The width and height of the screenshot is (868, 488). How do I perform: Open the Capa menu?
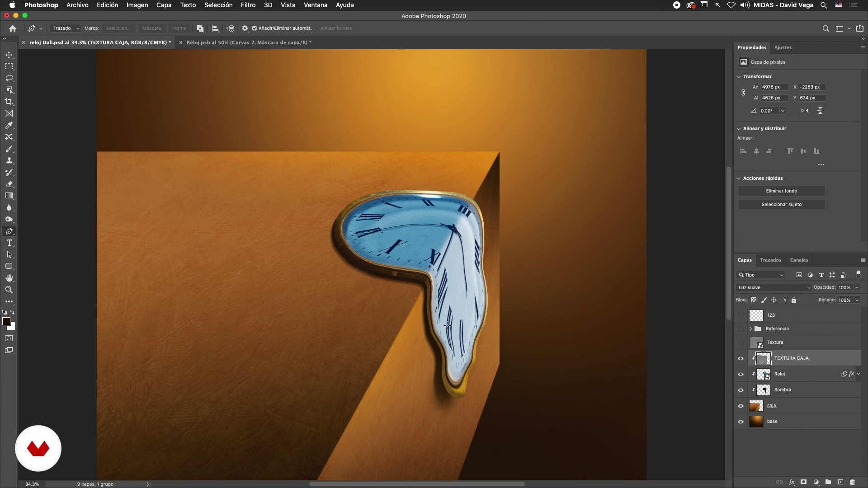(164, 5)
